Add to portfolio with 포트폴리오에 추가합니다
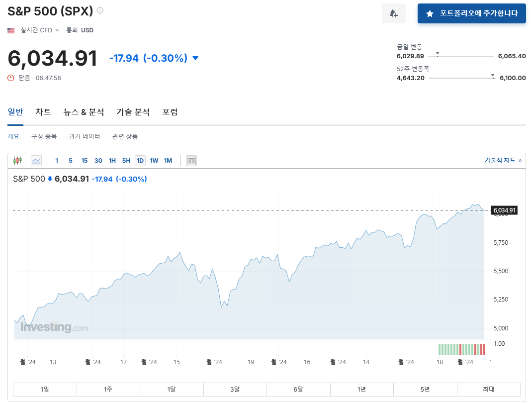 (472, 13)
